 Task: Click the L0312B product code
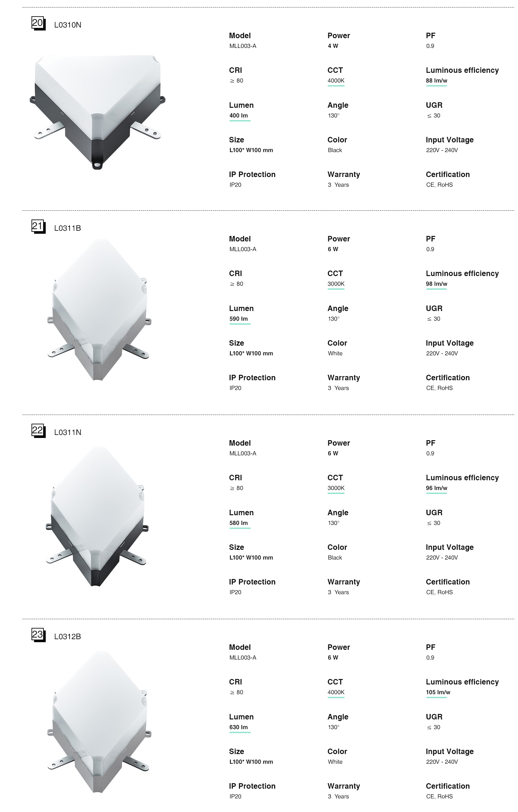[x=67, y=637]
